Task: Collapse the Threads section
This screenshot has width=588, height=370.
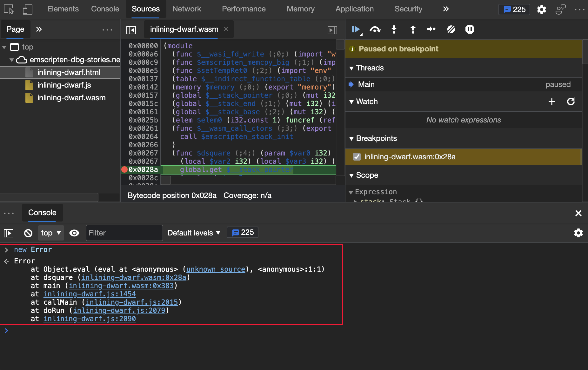Action: pos(352,68)
